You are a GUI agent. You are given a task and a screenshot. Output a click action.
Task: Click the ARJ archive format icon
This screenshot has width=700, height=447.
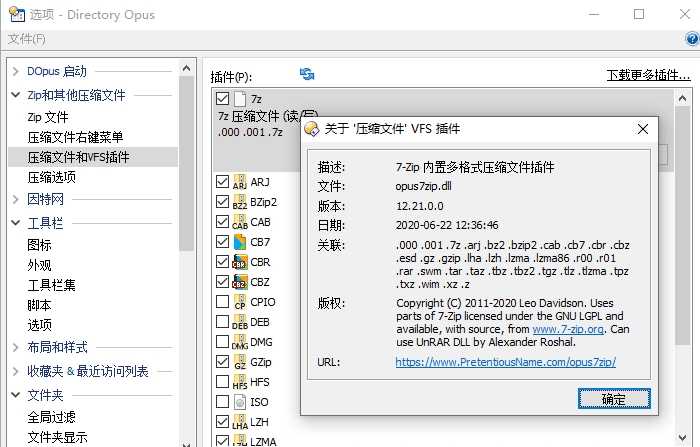[x=239, y=182]
